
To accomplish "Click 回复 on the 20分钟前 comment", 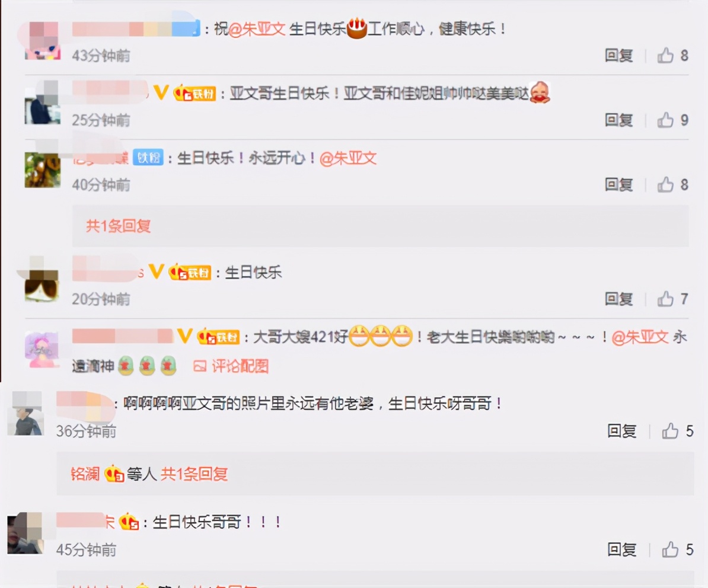I will click(619, 299).
